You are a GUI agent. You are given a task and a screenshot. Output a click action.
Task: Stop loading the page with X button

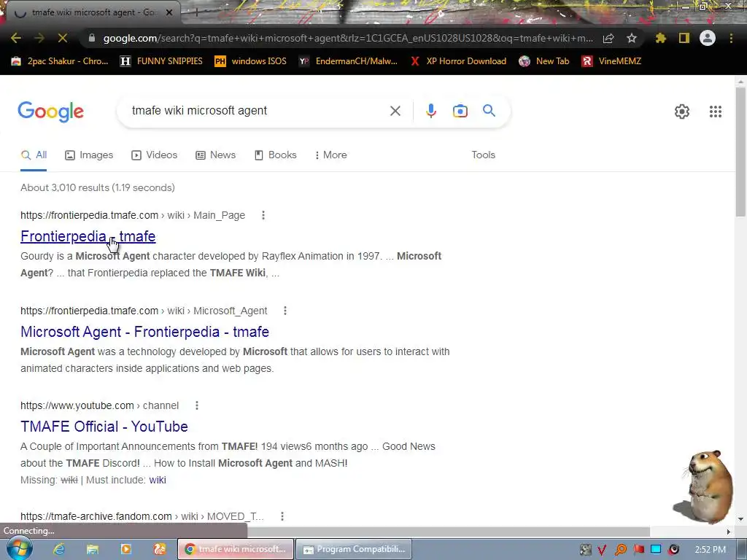pos(63,38)
